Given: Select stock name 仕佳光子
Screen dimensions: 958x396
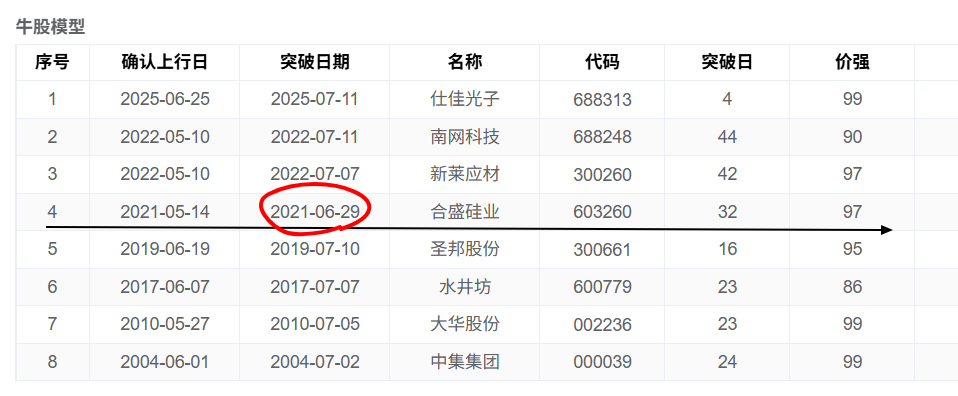Looking at the screenshot, I should click(465, 99).
